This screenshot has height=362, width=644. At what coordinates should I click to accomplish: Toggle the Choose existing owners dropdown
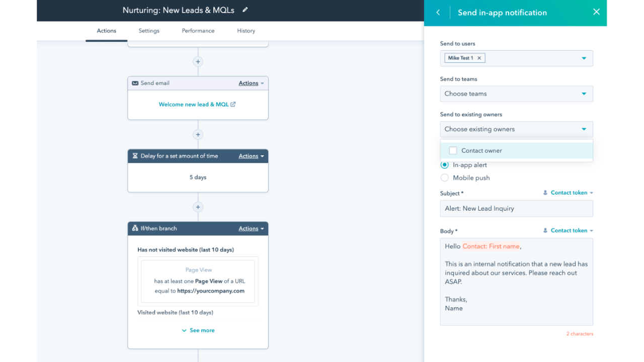click(516, 129)
